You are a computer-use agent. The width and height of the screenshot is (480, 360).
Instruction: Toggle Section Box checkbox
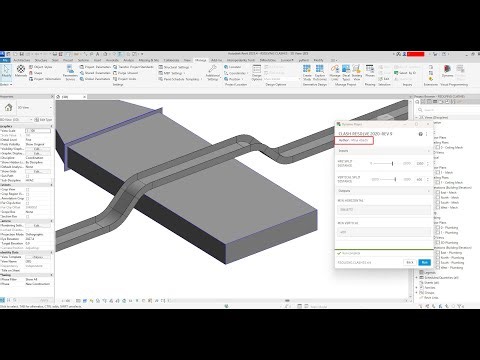[x=28, y=216]
